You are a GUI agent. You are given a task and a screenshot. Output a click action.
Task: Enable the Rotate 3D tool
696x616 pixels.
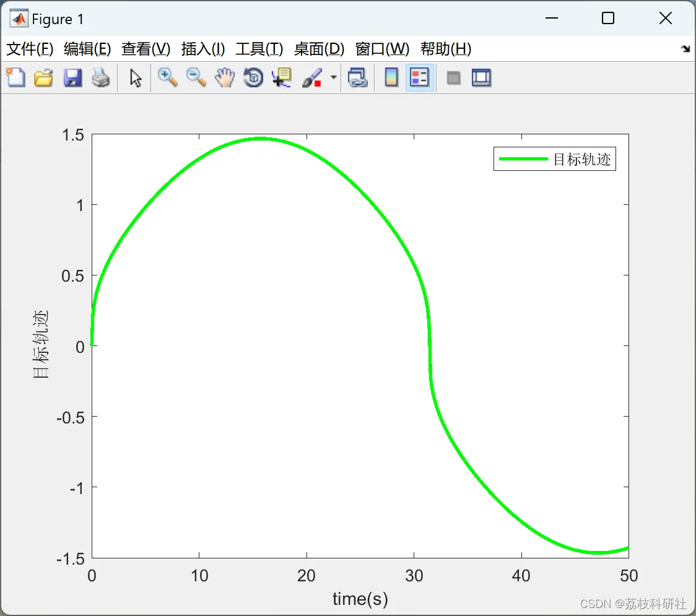pos(253,77)
